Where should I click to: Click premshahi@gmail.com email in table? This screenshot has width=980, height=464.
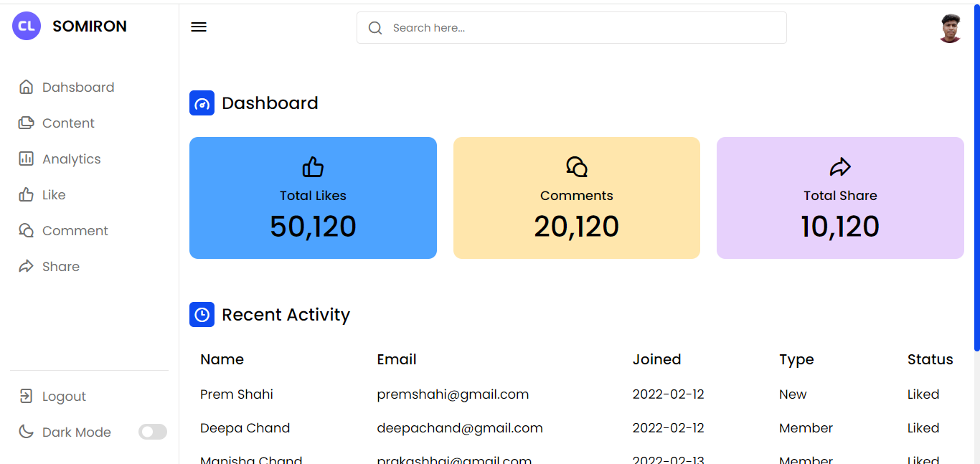point(453,394)
